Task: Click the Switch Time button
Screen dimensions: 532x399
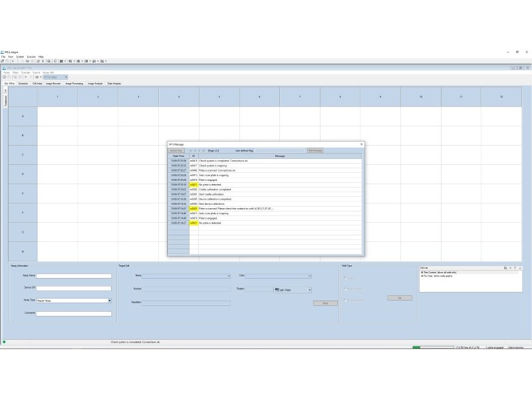Action: coord(176,151)
